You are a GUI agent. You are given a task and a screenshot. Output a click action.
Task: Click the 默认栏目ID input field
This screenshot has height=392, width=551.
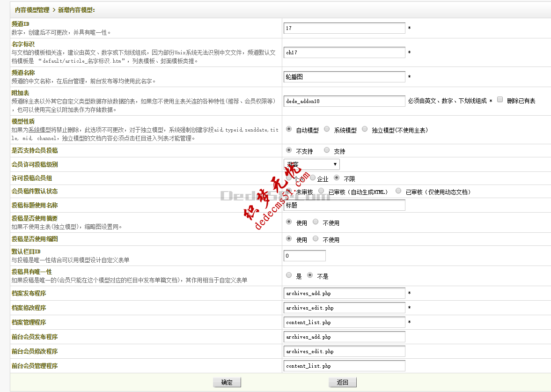304,256
